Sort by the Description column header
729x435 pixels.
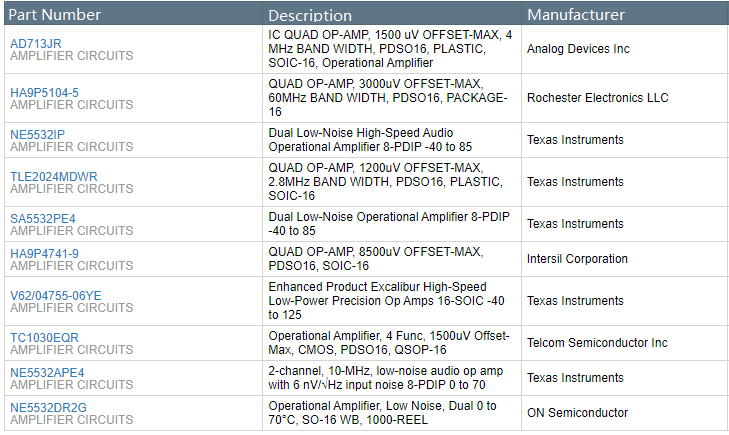pyautogui.click(x=310, y=15)
